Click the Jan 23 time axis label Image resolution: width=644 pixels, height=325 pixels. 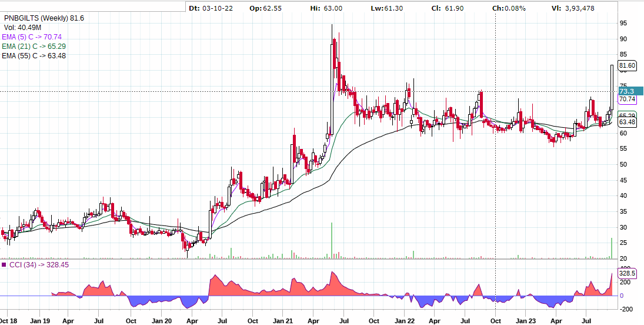[526, 320]
